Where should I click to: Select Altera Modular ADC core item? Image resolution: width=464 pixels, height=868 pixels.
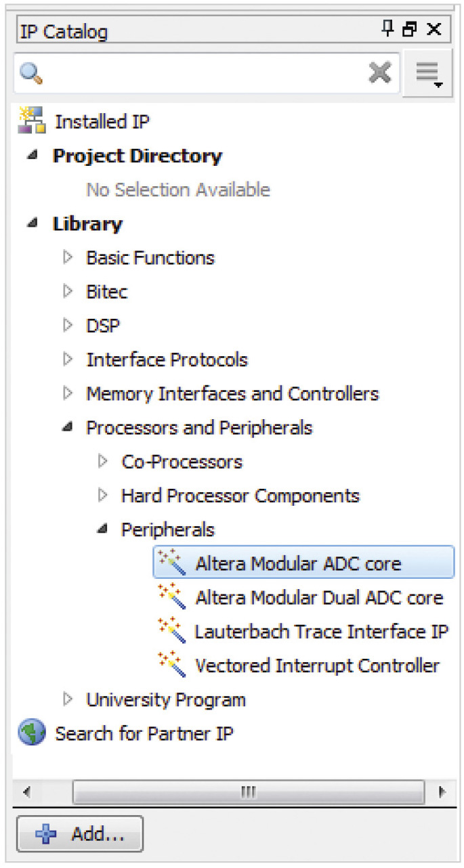pos(298,563)
